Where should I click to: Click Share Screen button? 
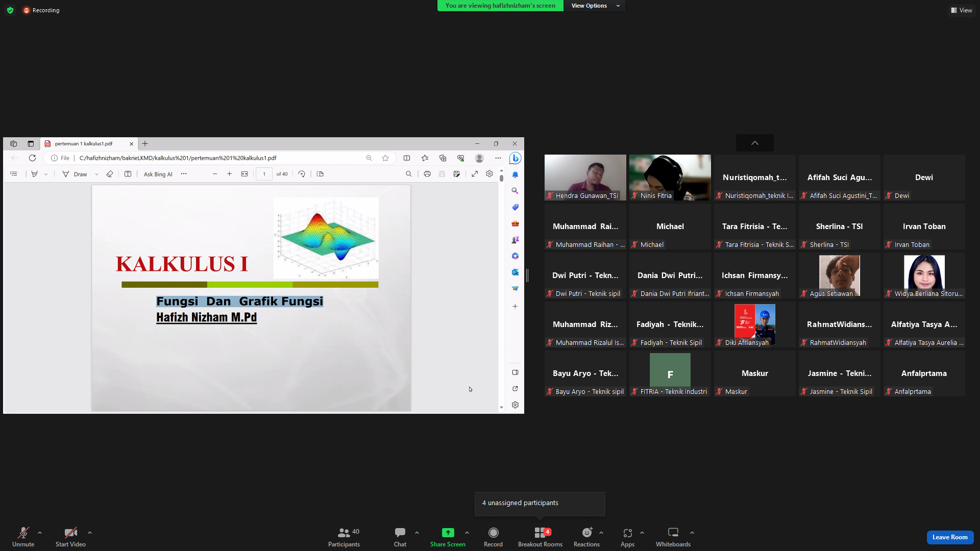[x=448, y=537]
